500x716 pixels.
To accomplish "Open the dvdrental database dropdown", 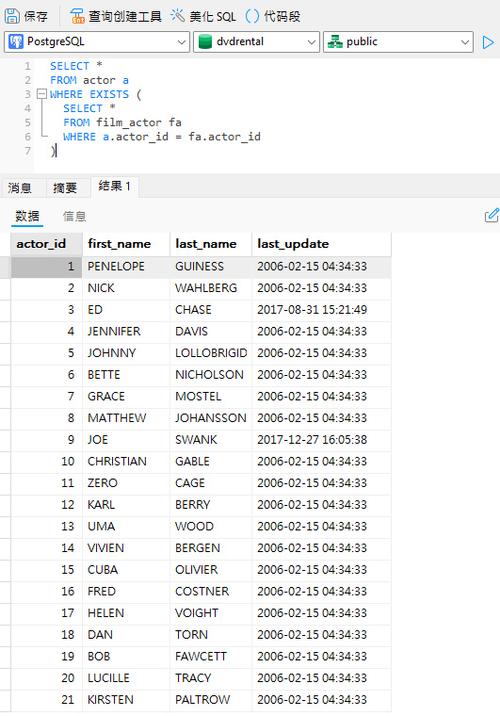I will pyautogui.click(x=256, y=42).
